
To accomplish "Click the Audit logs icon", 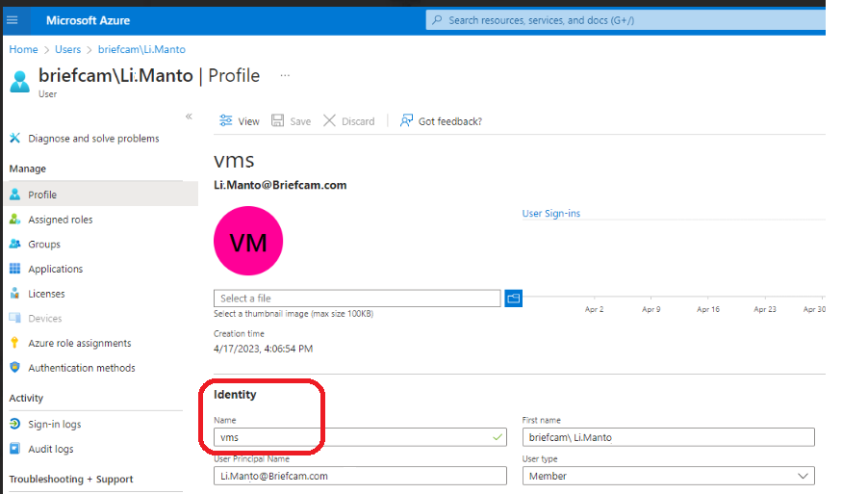I will click(x=15, y=449).
